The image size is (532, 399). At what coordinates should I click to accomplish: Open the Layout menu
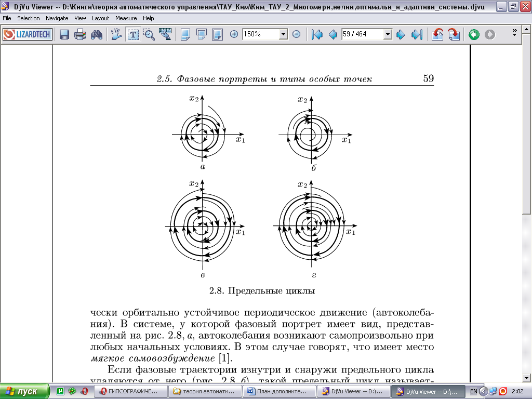[x=100, y=18]
